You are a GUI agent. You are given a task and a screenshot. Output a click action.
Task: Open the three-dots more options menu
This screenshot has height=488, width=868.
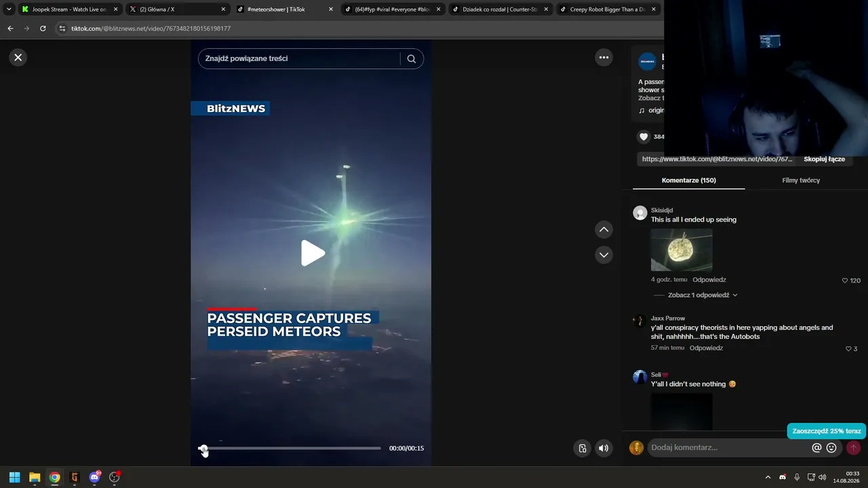click(x=604, y=58)
